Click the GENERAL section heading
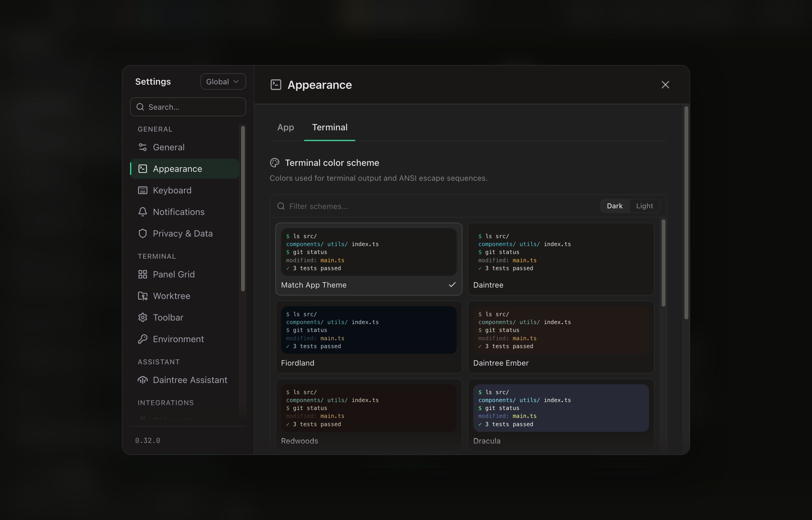Viewport: 812px width, 520px height. 155,129
